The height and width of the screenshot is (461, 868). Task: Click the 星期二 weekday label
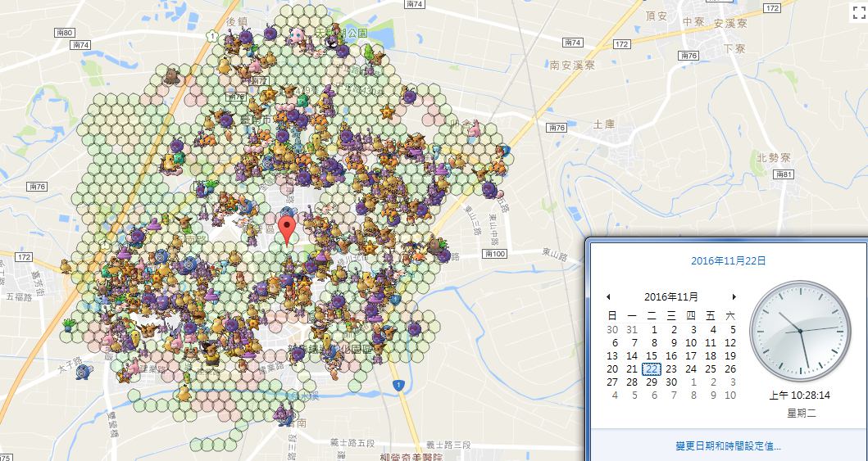[801, 413]
